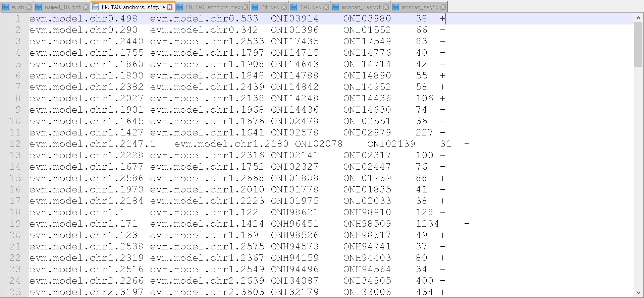Click the save icon on named_ID.txt tab
644x298 pixels.
click(x=39, y=7)
